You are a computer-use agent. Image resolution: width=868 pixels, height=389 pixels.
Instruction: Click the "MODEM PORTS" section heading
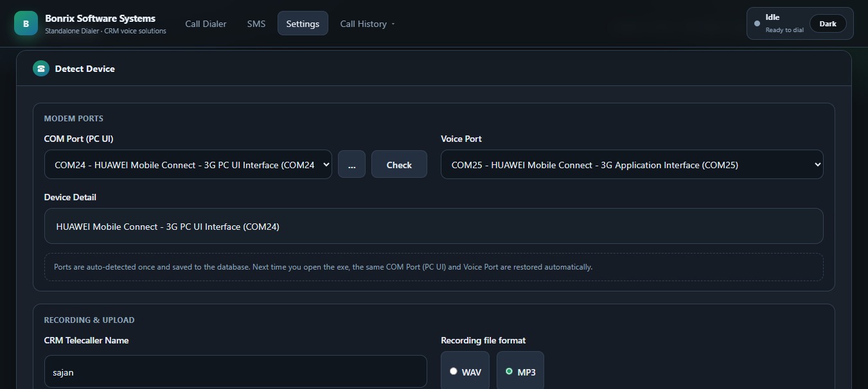click(74, 119)
